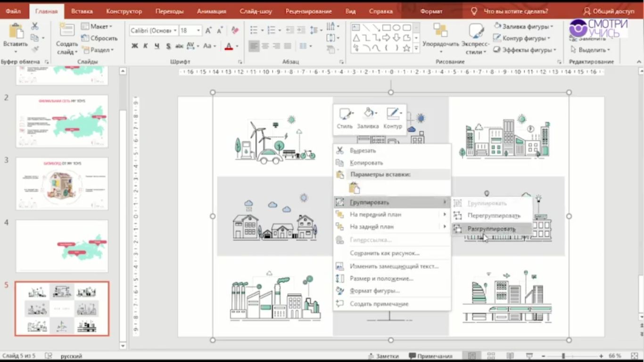Open Формат фигуры... from context menu
Viewport: 644px width, 362px height.
click(392, 291)
